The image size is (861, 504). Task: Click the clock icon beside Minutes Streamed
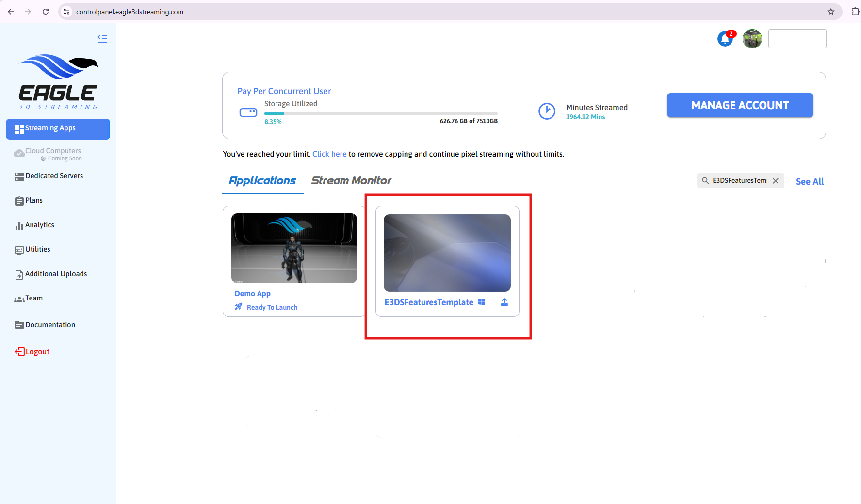point(547,111)
